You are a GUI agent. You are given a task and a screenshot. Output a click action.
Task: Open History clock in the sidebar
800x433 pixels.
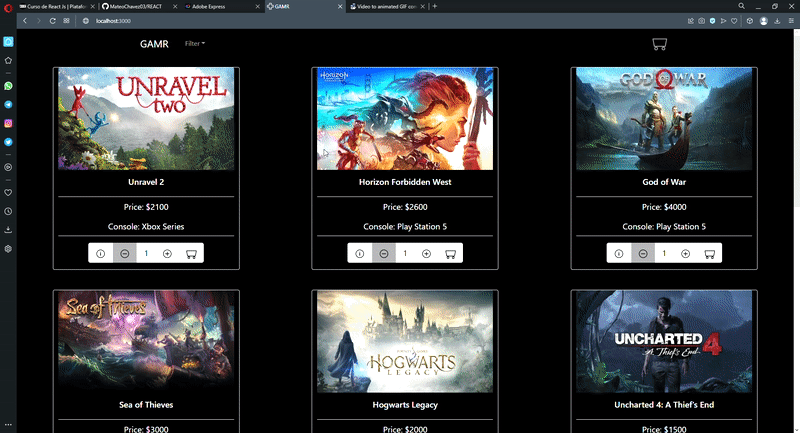[8, 211]
